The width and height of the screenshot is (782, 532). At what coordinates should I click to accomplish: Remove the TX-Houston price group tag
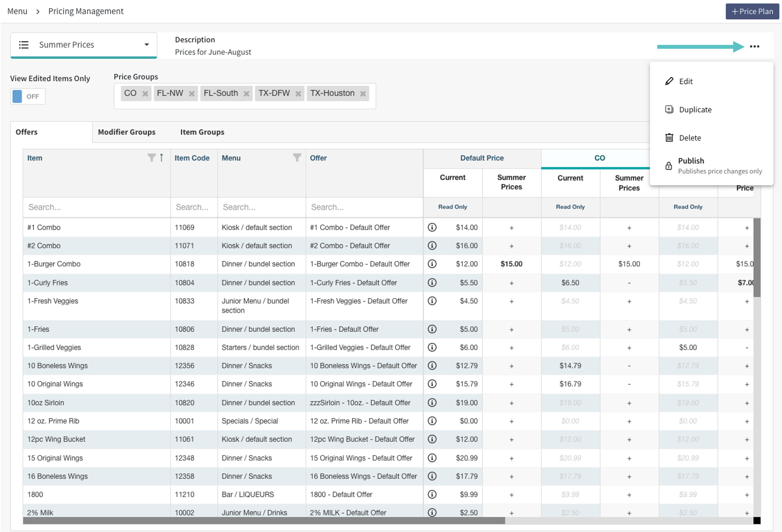(x=363, y=94)
